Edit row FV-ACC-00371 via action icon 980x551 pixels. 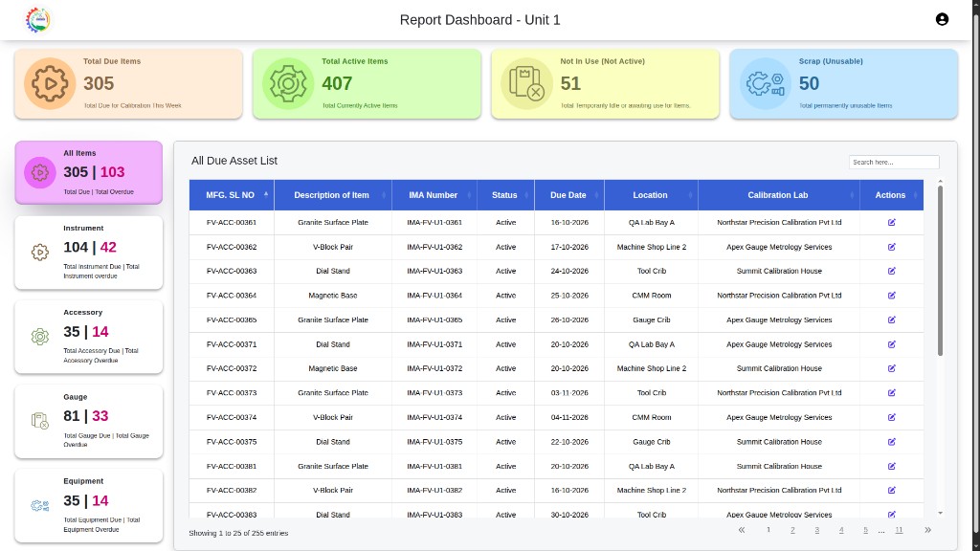pyautogui.click(x=892, y=344)
